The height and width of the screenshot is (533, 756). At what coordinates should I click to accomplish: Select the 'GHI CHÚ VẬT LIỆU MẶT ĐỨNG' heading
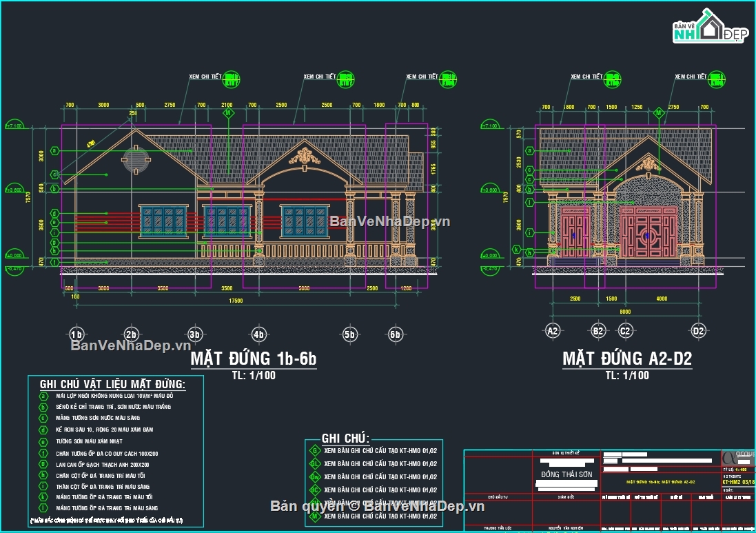[112, 384]
